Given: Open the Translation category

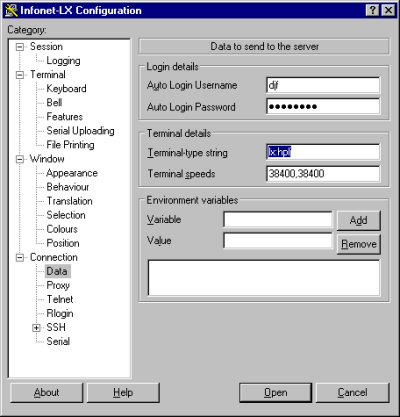Looking at the screenshot, I should pos(69,201).
